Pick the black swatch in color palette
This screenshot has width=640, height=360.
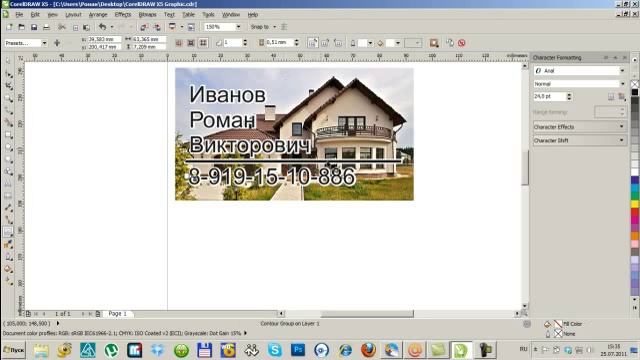coord(635,92)
